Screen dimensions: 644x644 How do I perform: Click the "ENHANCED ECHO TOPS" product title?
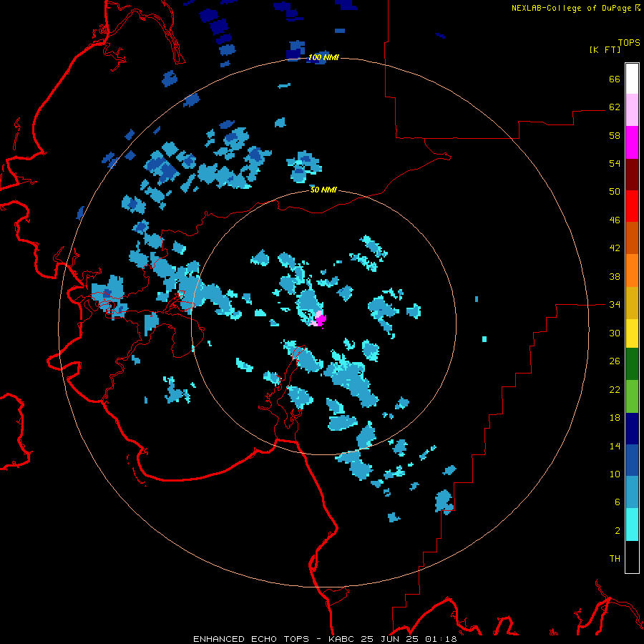[251, 639]
